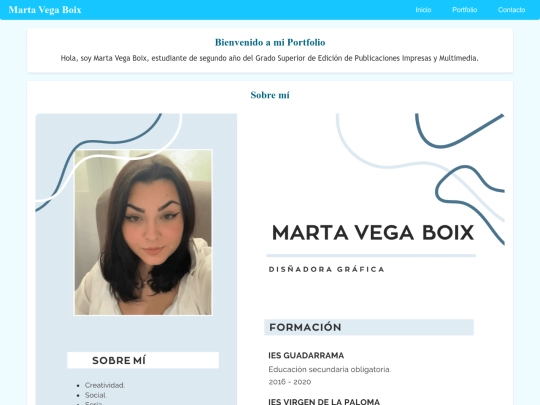Click the 2016 - 2020 date range
This screenshot has height=405, width=540.
[290, 382]
